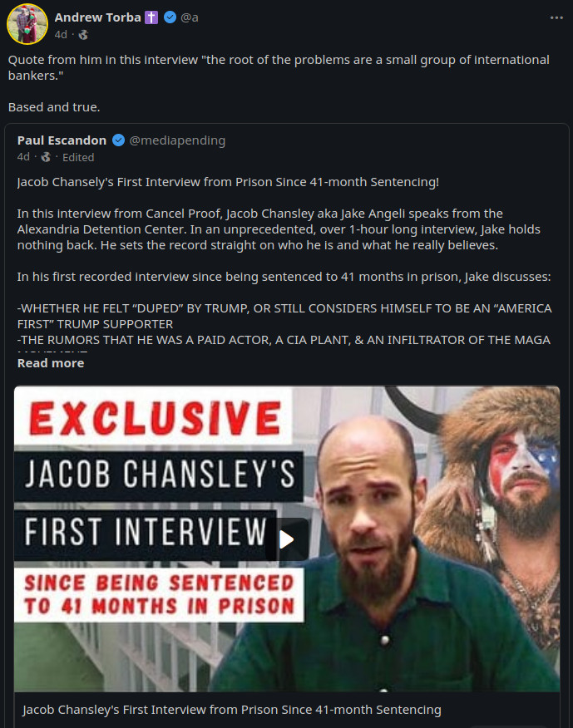Screen dimensions: 573x728
Task: Click the EXCLUSIVE video thumbnail banner
Action: click(x=155, y=417)
